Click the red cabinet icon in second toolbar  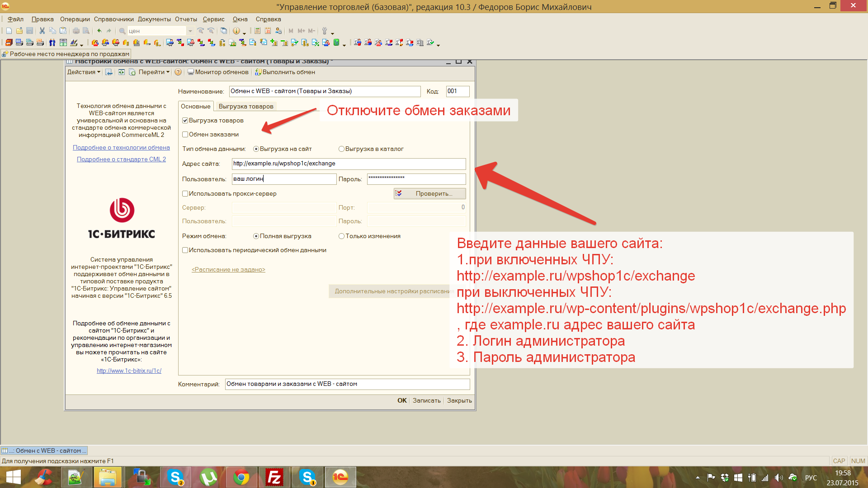point(9,43)
